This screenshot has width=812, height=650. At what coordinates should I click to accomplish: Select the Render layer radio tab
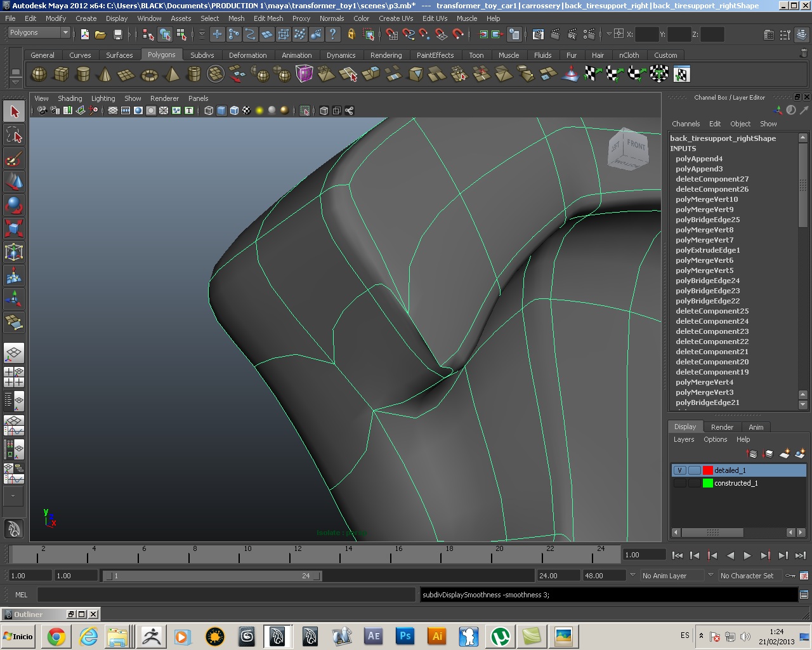pos(722,427)
